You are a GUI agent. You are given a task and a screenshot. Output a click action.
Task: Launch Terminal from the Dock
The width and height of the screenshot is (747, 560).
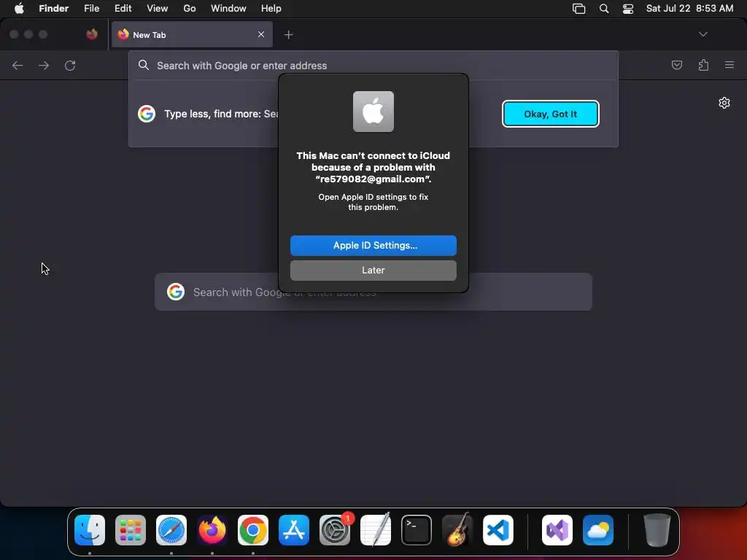417,530
